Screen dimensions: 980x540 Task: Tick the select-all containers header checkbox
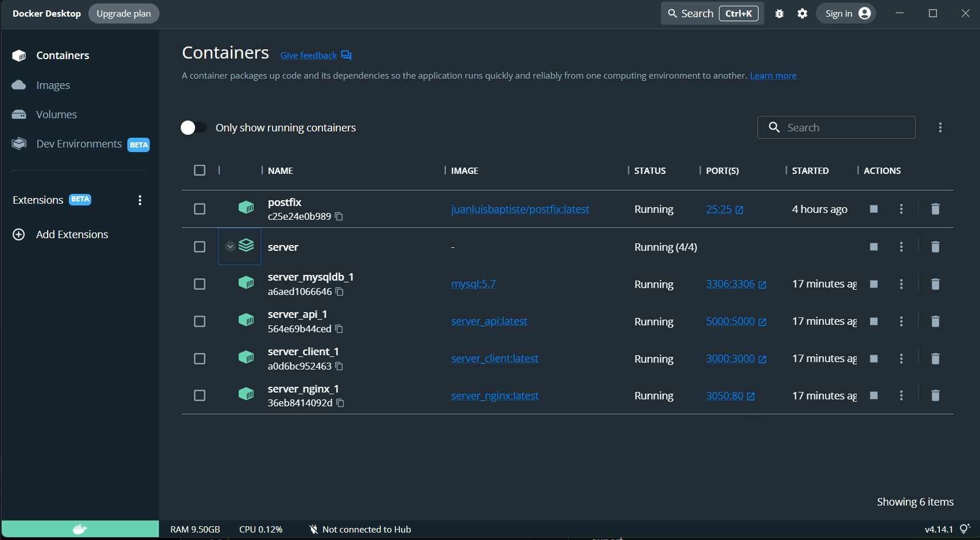tap(200, 170)
